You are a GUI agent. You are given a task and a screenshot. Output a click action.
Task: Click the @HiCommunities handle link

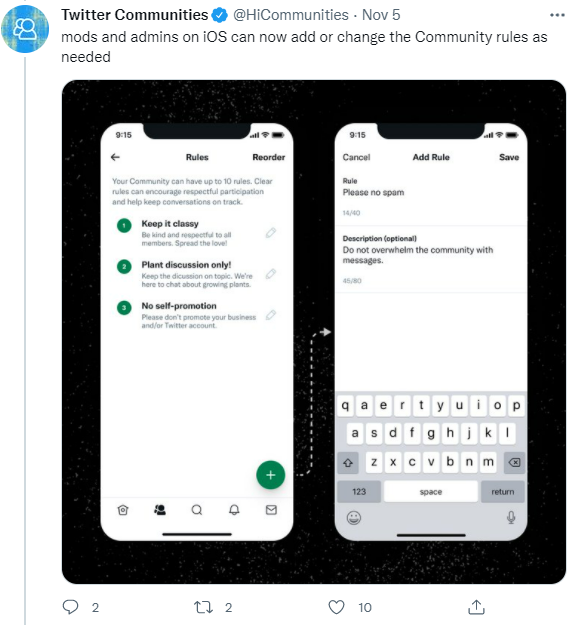pos(291,15)
